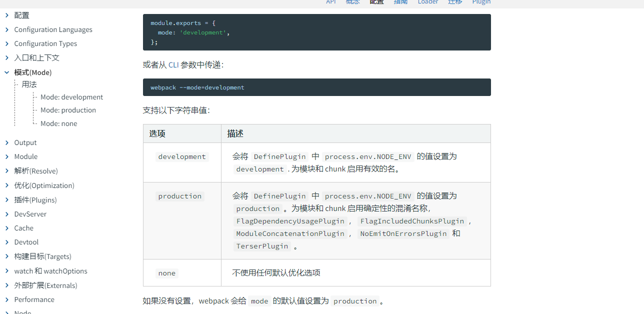
Task: Click chevron beside 外部扩展(Externals)
Action: pos(7,285)
